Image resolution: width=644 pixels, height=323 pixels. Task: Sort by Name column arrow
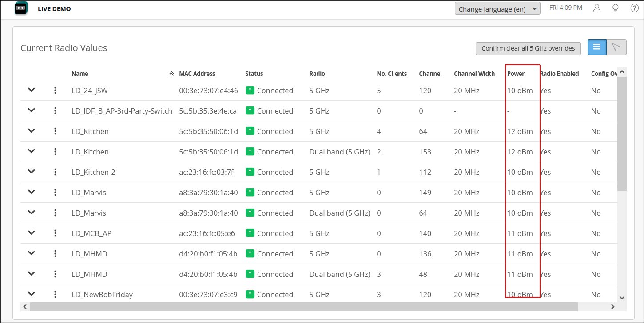pyautogui.click(x=171, y=74)
